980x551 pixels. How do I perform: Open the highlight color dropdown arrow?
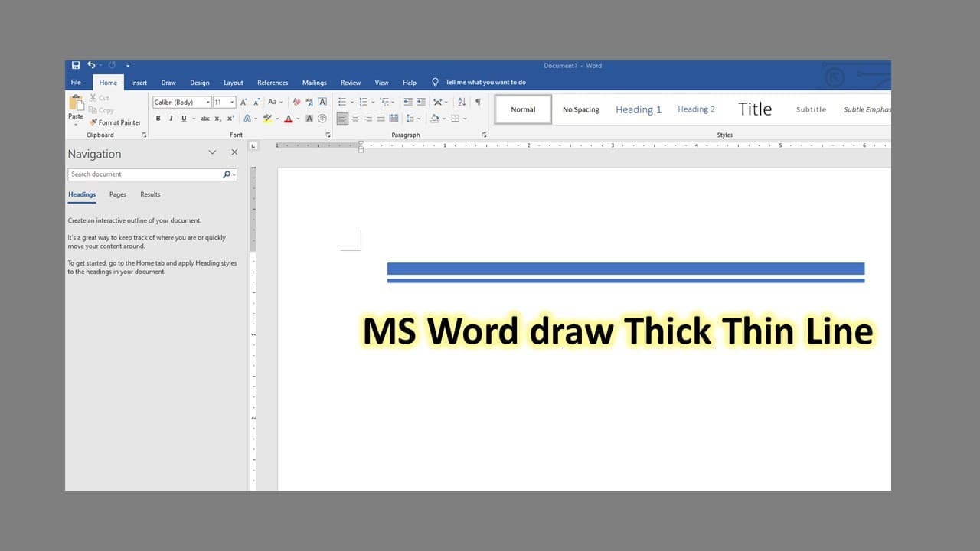(278, 119)
